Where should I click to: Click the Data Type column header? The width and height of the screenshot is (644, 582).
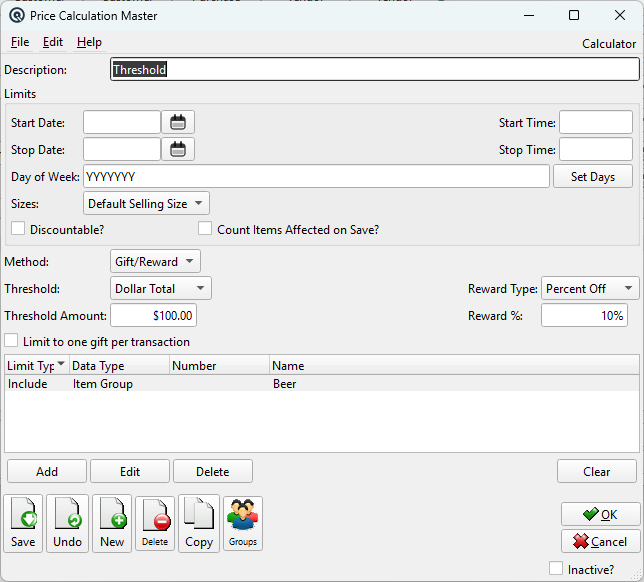(x=120, y=365)
